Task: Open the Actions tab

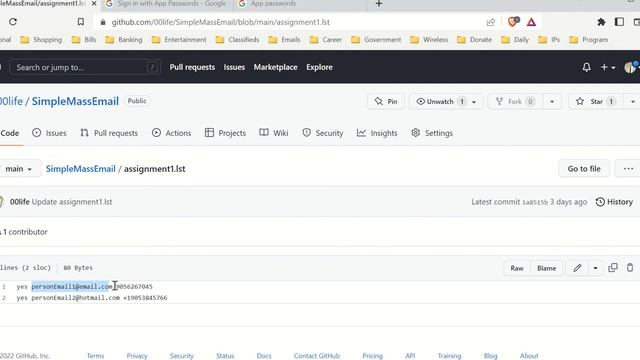Action: pos(171,133)
